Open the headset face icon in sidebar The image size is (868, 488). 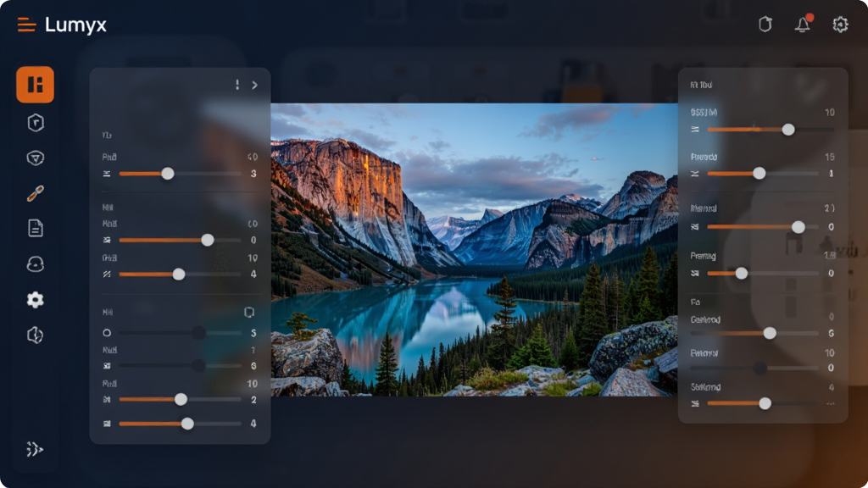tap(36, 264)
